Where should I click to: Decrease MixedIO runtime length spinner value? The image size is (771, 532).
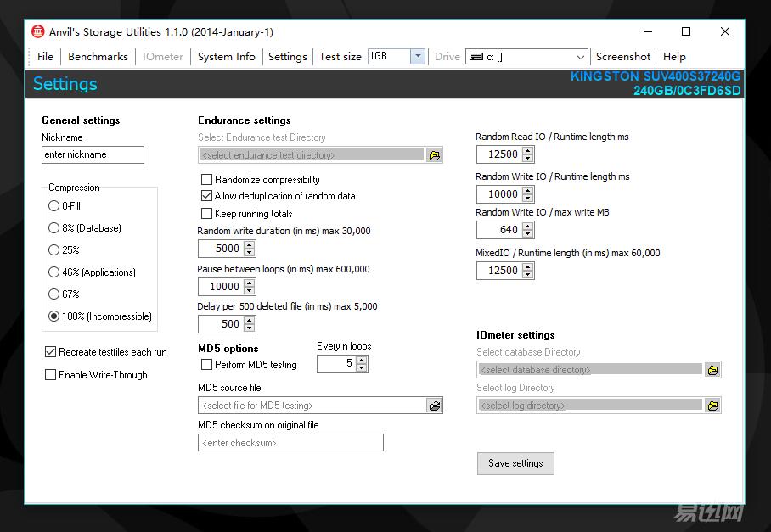click(x=527, y=274)
